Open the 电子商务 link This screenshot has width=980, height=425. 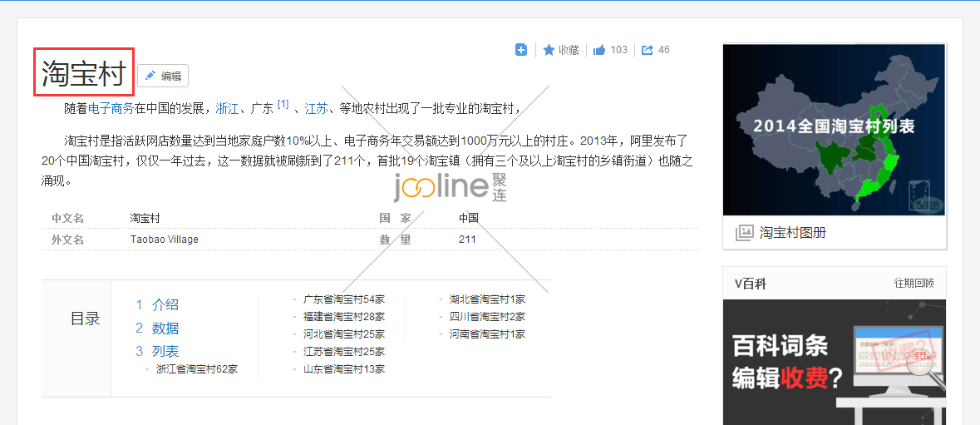point(111,109)
